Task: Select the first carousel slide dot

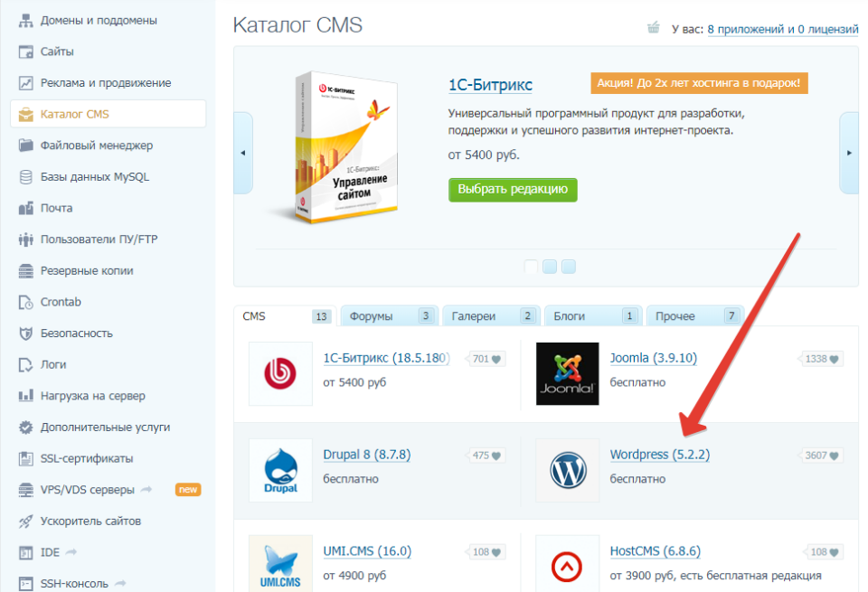Action: point(531,267)
